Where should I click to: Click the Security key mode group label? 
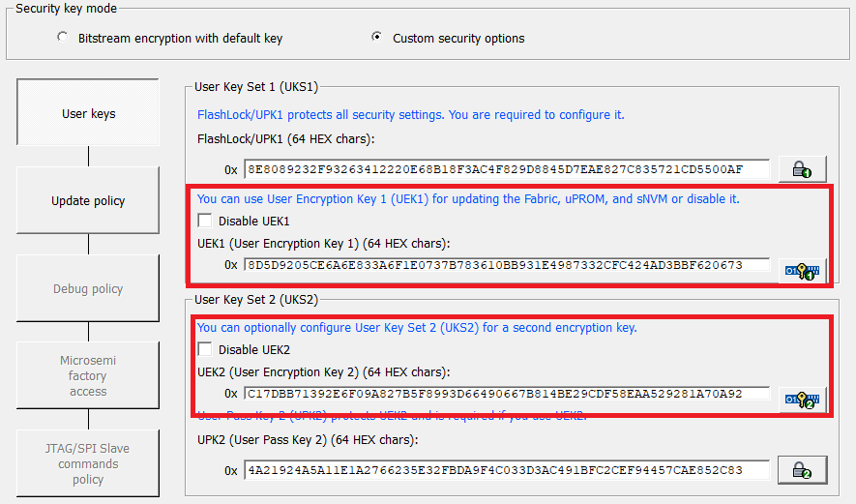[66, 8]
